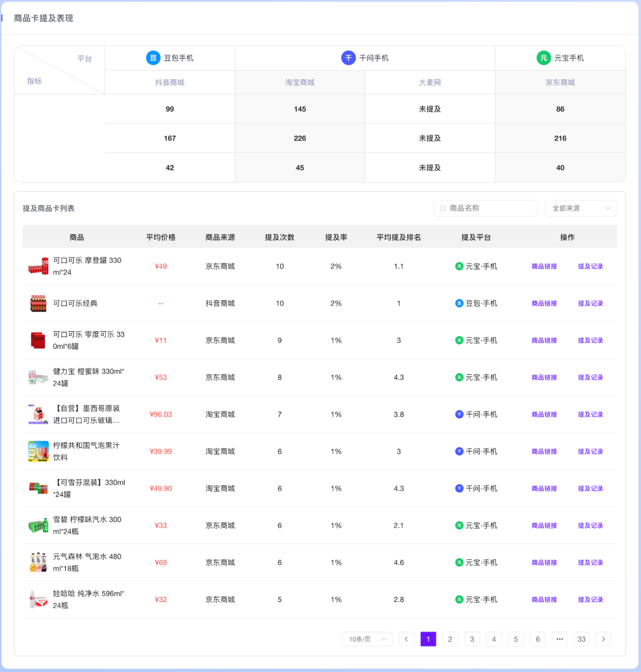Viewport: 641px width, 672px height.
Task: Focus the 商品名称 search input
Action: point(485,208)
